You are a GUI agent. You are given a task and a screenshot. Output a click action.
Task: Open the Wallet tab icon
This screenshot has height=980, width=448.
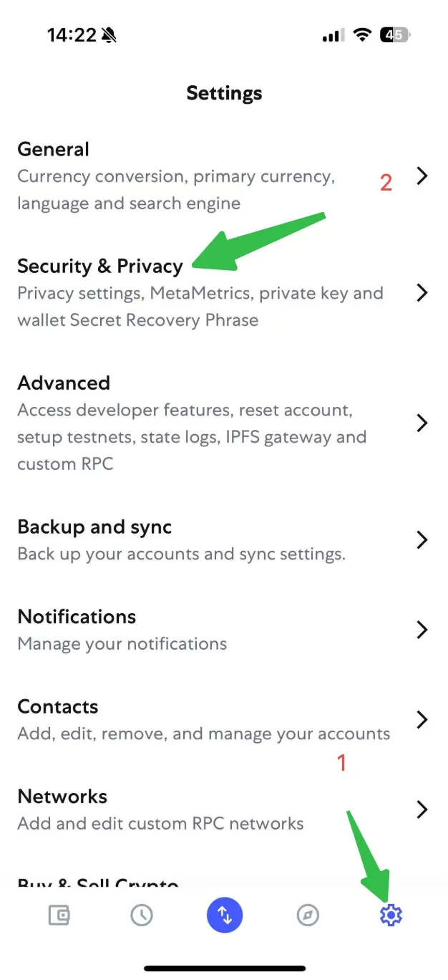coord(59,915)
